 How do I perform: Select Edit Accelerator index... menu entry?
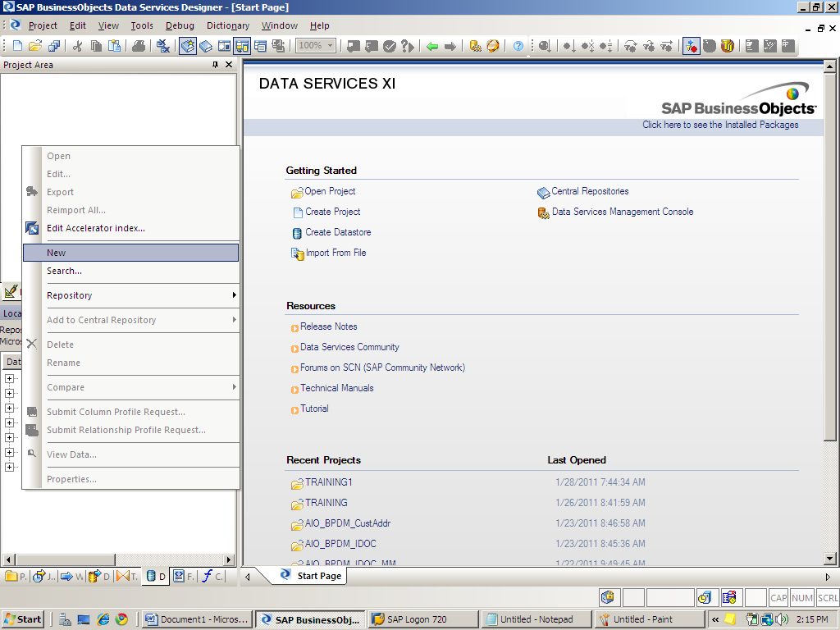(130, 228)
